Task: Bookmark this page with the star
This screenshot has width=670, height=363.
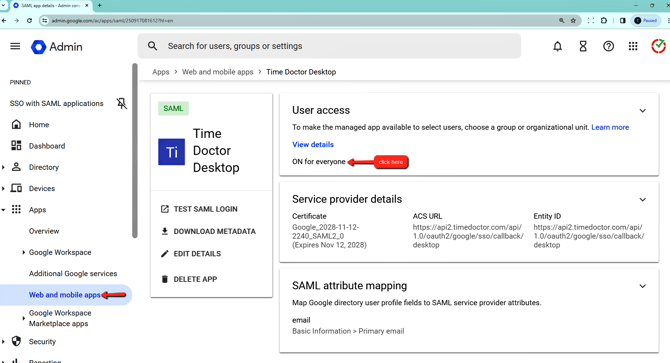Action: [573, 20]
